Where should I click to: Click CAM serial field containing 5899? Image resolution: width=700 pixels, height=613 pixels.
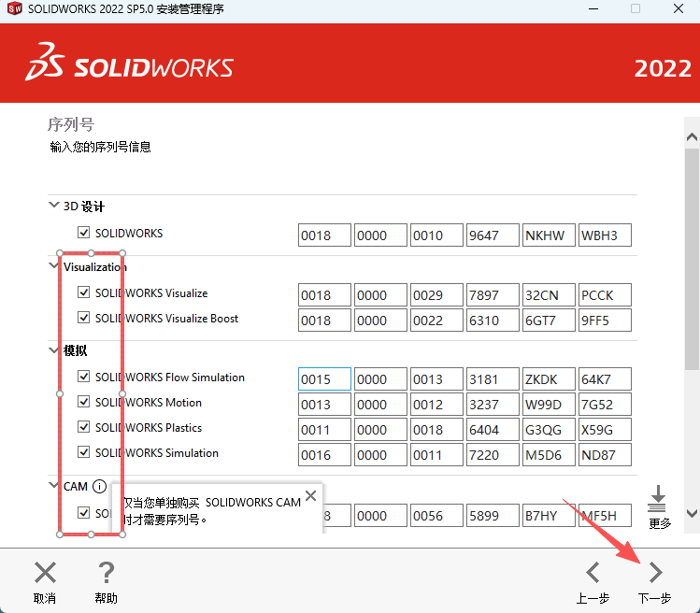point(493,516)
